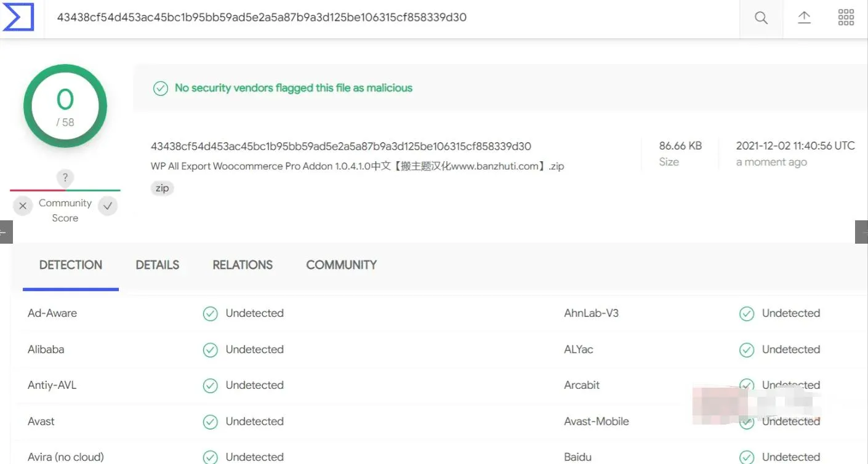
Task: Click AhnLab-V3's Undetected result text
Action: (791, 313)
